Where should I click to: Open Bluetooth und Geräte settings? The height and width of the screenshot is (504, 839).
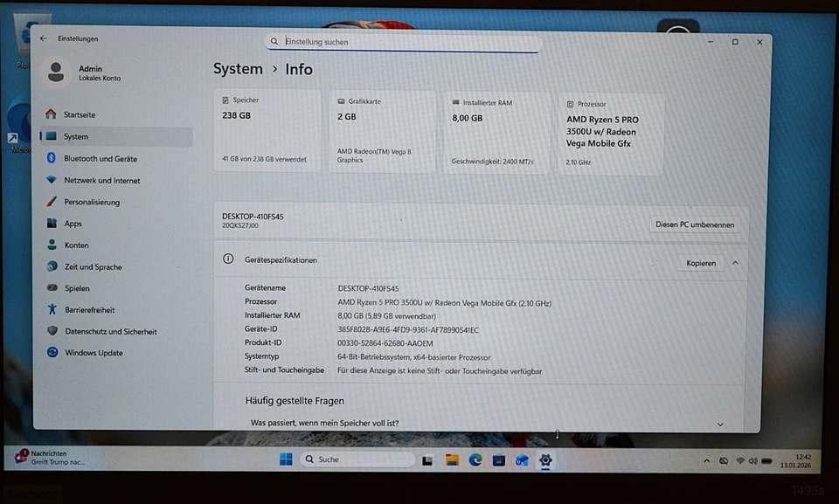point(116,158)
